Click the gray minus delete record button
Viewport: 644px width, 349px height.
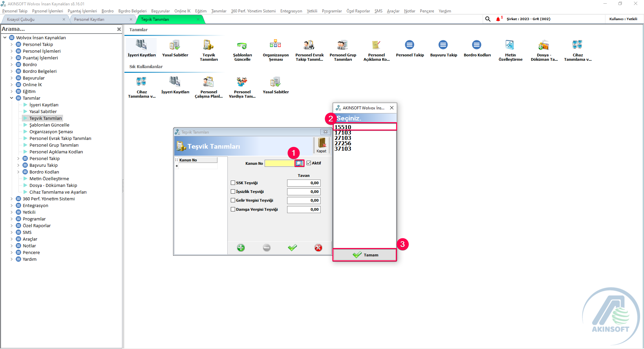[x=267, y=248]
